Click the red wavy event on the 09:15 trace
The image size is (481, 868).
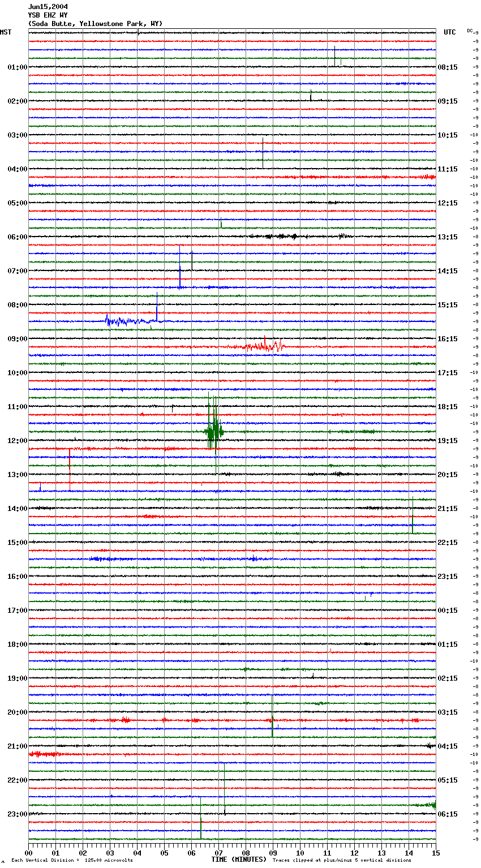point(264,345)
